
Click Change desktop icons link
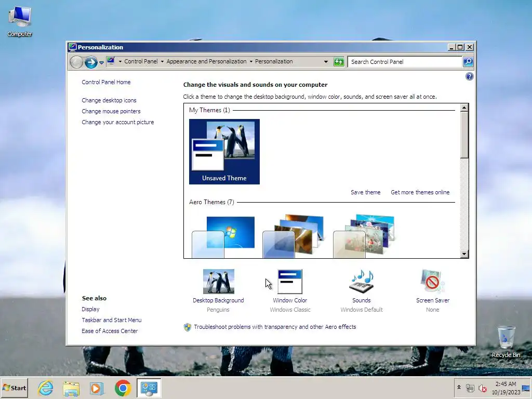coord(109,100)
